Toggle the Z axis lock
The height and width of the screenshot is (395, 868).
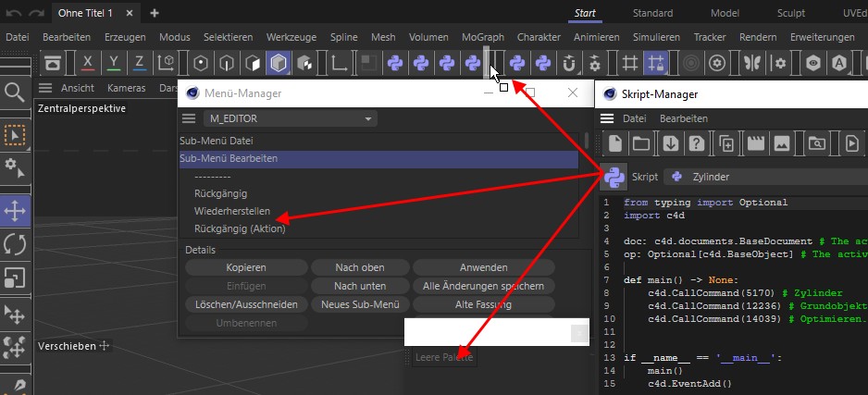140,63
